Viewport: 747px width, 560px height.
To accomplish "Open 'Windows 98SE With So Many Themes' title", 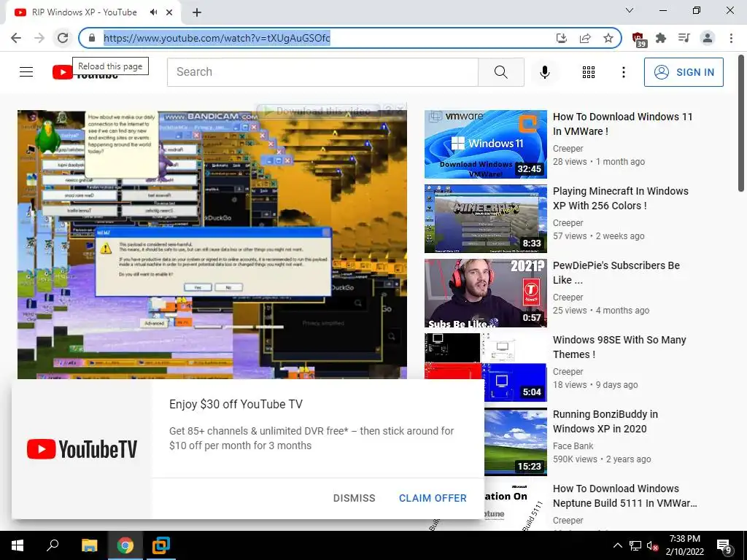I will click(x=619, y=346).
